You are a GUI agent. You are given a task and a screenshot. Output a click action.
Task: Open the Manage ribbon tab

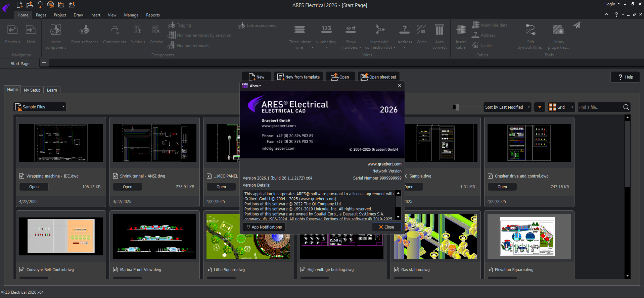[x=131, y=15]
